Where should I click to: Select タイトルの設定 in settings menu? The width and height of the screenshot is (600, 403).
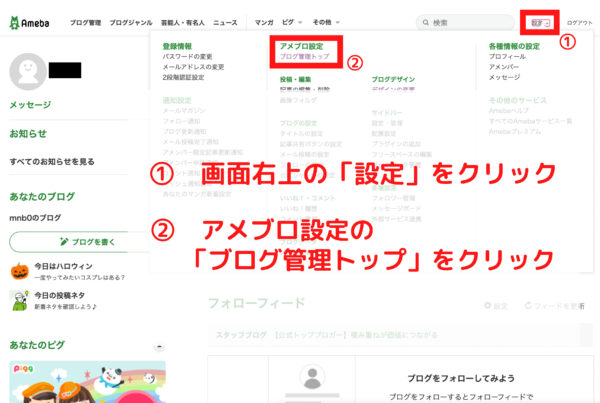(301, 134)
